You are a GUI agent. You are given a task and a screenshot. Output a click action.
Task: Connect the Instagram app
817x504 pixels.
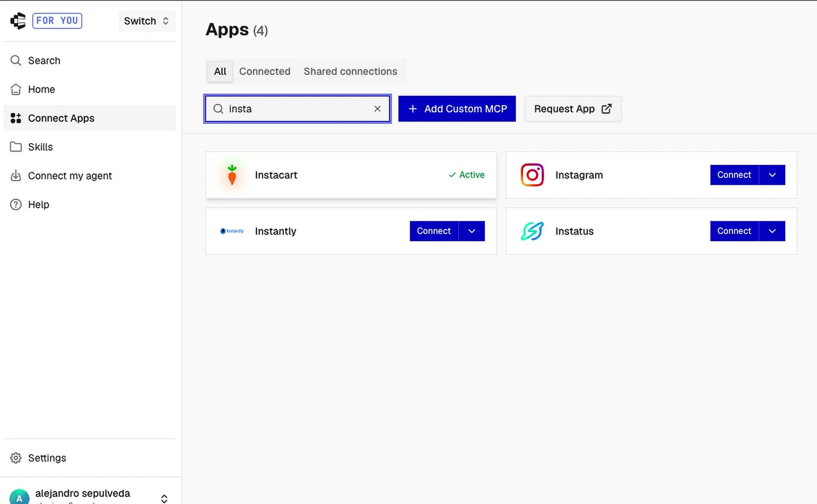(734, 175)
